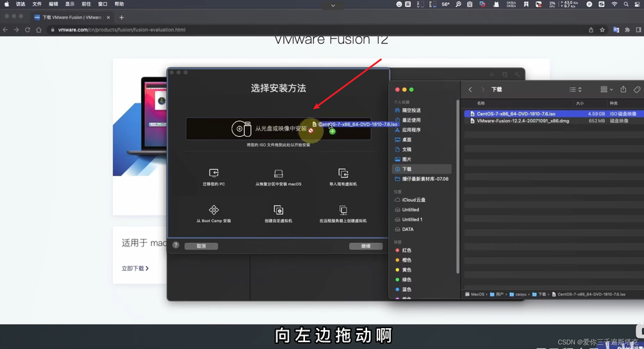Choose create VM on remote server option
644x349 pixels.
343,214
